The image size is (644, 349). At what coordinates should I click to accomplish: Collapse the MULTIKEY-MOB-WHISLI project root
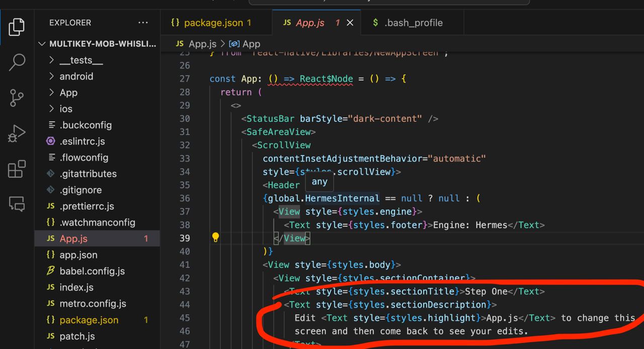[97, 44]
